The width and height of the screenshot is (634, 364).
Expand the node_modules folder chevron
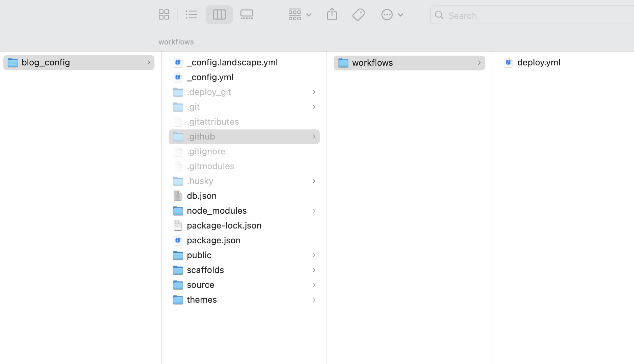pos(314,211)
